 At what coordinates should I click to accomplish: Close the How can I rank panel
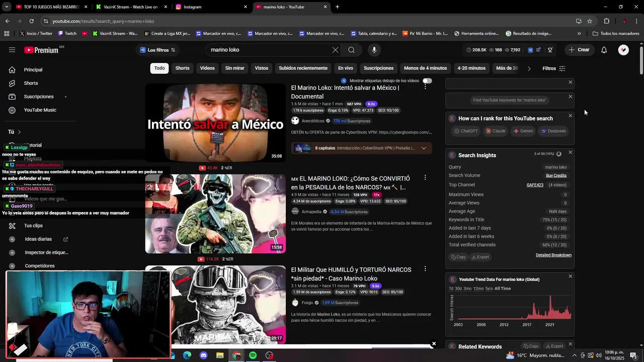click(x=570, y=116)
